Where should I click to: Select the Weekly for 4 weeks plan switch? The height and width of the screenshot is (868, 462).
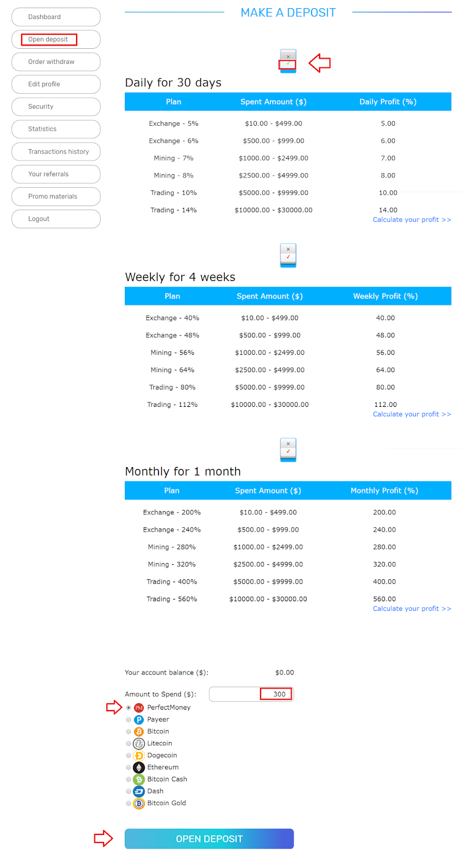coord(288,255)
